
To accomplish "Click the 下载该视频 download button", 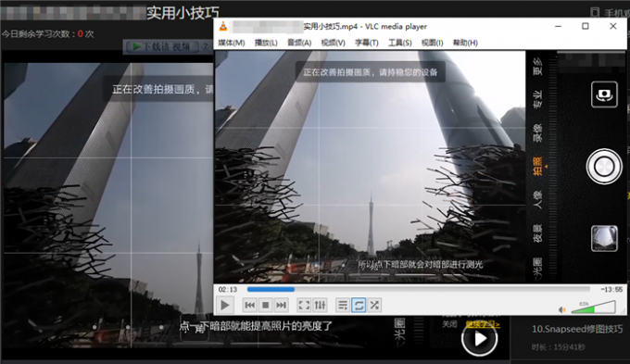I will click(x=162, y=47).
